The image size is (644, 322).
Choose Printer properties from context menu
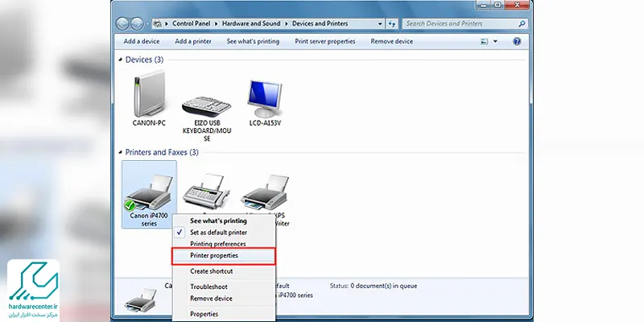(x=224, y=256)
